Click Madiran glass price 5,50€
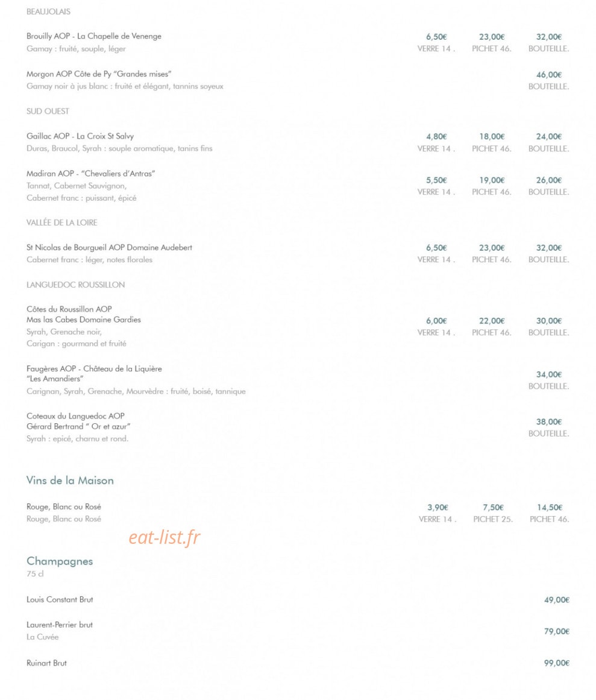Image resolution: width=596 pixels, height=700 pixels. pos(436,180)
